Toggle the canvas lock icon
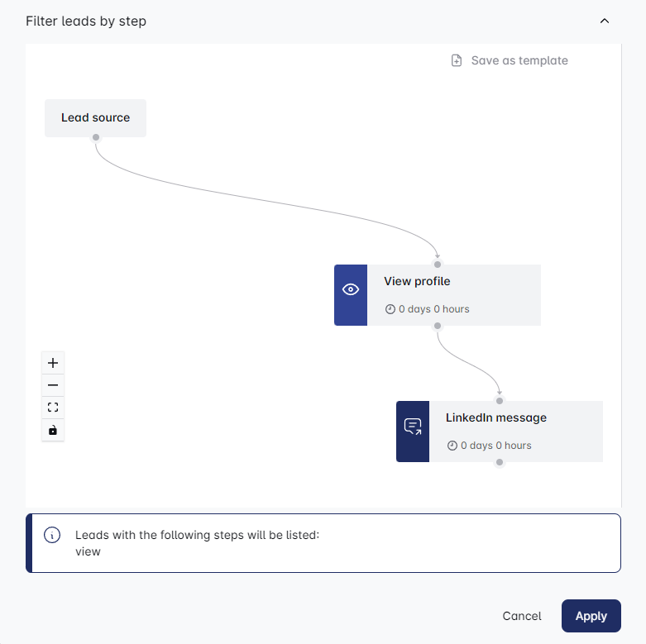The height and width of the screenshot is (644, 646). coord(53,430)
